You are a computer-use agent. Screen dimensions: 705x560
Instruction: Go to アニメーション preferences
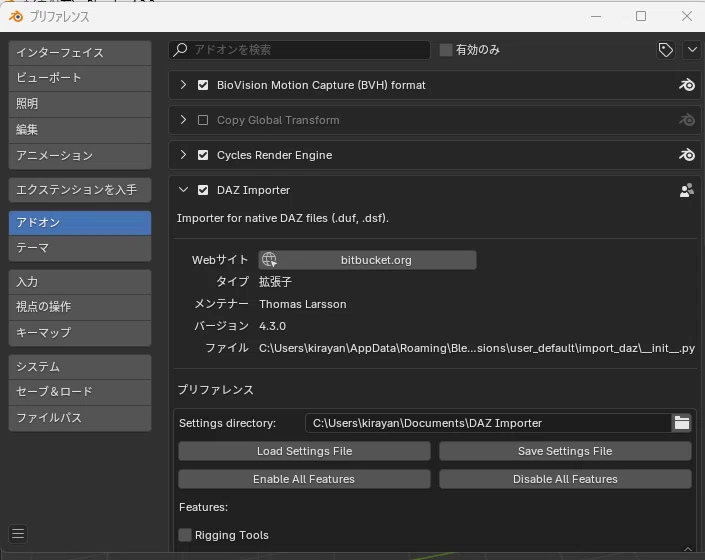80,156
